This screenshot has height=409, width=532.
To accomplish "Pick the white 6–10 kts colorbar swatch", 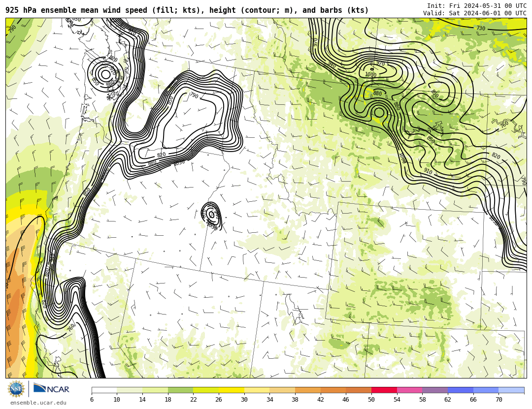I will coord(104,390).
